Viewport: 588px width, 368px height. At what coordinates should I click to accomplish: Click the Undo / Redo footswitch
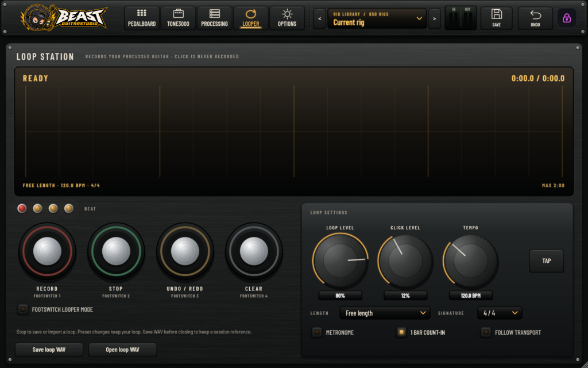[x=185, y=251]
